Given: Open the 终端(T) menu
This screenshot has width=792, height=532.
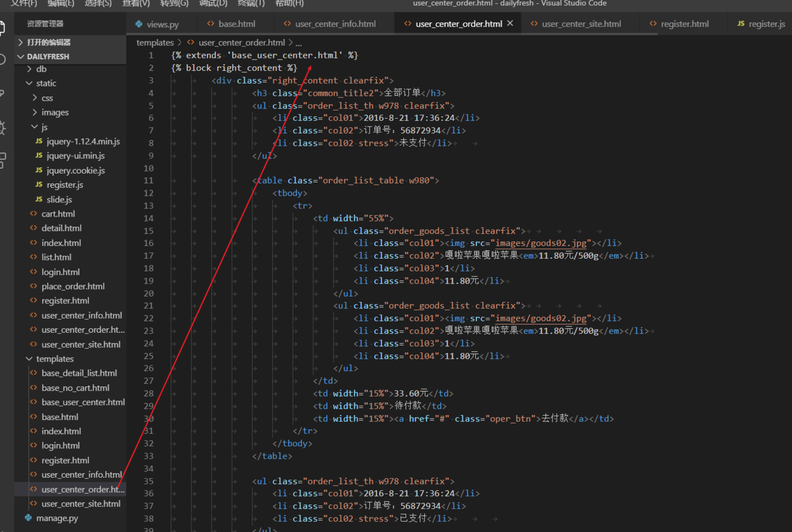Looking at the screenshot, I should point(251,3).
